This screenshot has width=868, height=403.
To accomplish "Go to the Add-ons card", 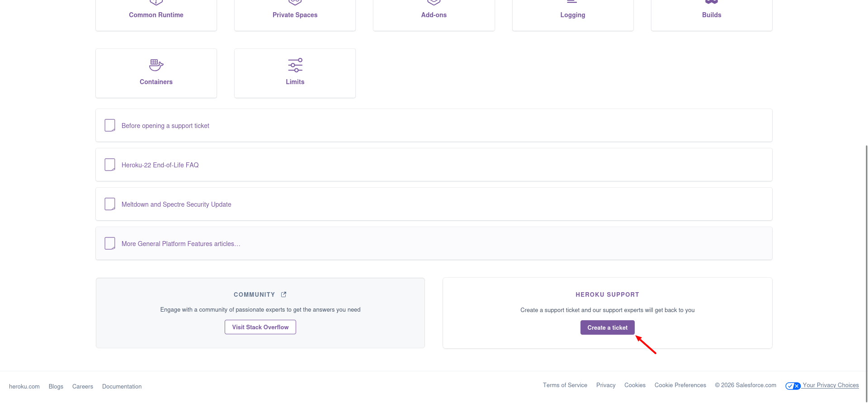I will pos(434,15).
